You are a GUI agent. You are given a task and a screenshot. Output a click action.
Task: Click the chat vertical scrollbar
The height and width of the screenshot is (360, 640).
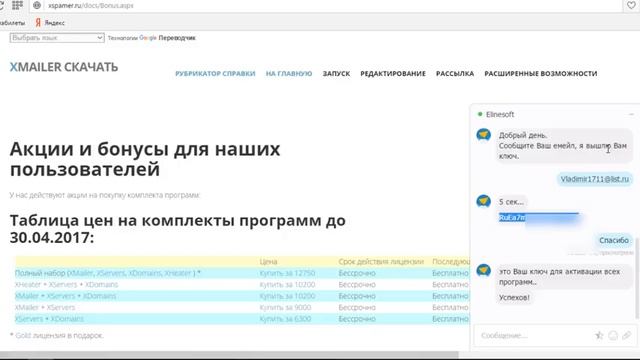637,278
